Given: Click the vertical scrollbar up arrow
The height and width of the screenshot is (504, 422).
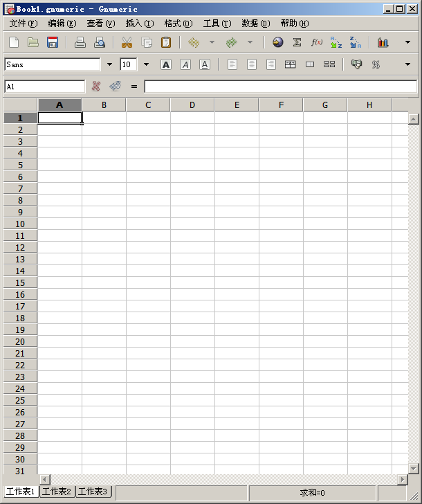Looking at the screenshot, I should tap(413, 119).
